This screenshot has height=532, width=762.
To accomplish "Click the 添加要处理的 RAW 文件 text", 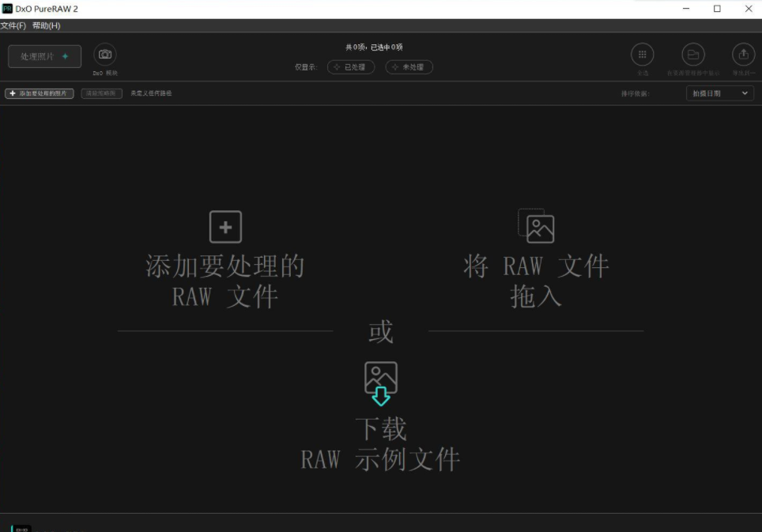I will point(225,281).
